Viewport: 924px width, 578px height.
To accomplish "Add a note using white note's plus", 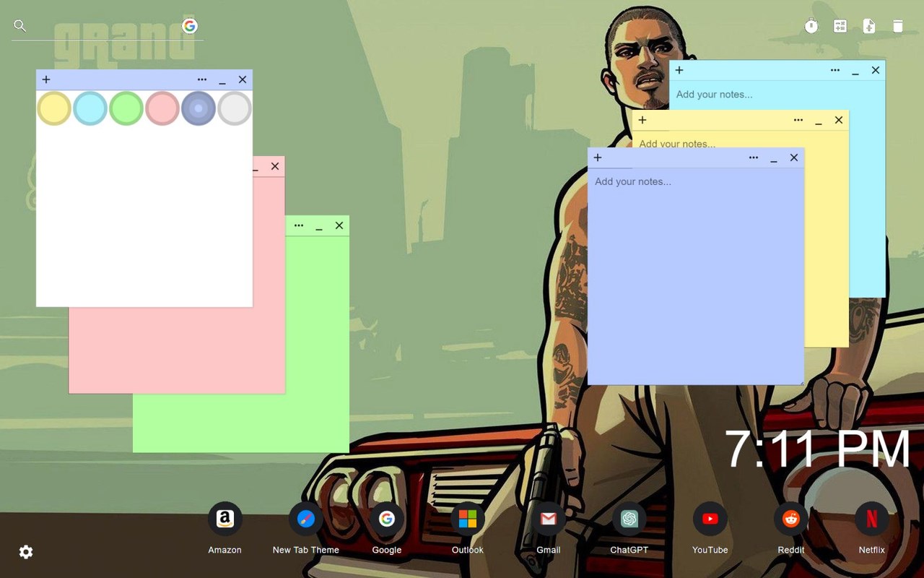I will coord(46,79).
